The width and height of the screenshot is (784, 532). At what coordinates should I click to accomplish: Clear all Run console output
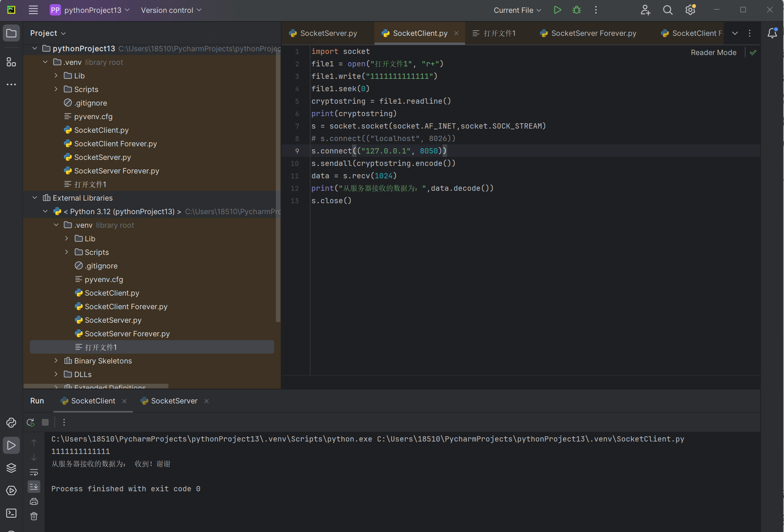(x=34, y=516)
